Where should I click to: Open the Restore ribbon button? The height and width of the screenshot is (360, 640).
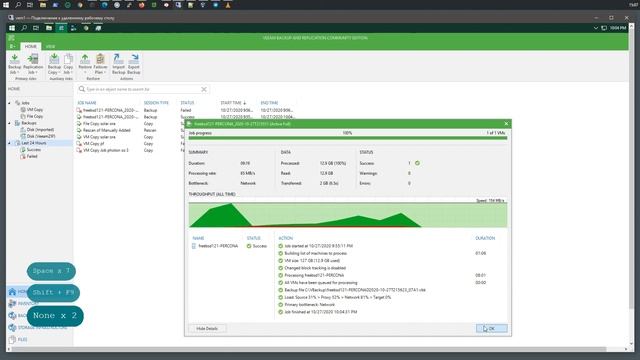[x=85, y=64]
